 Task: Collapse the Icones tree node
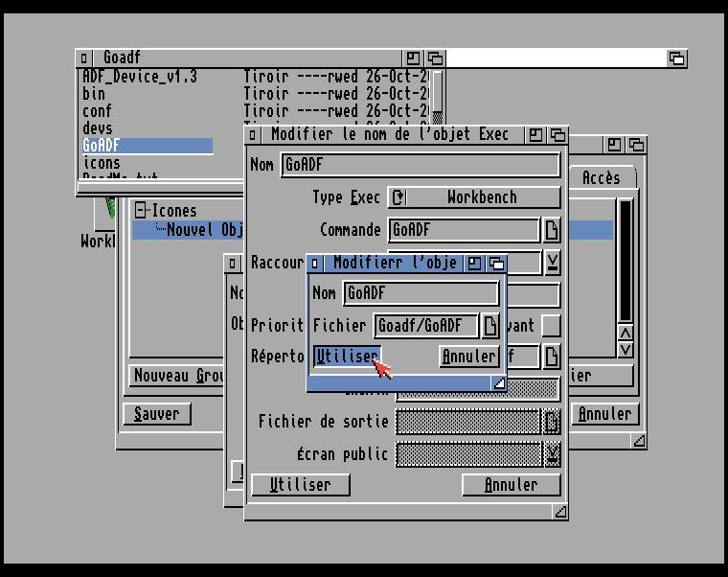[141, 211]
